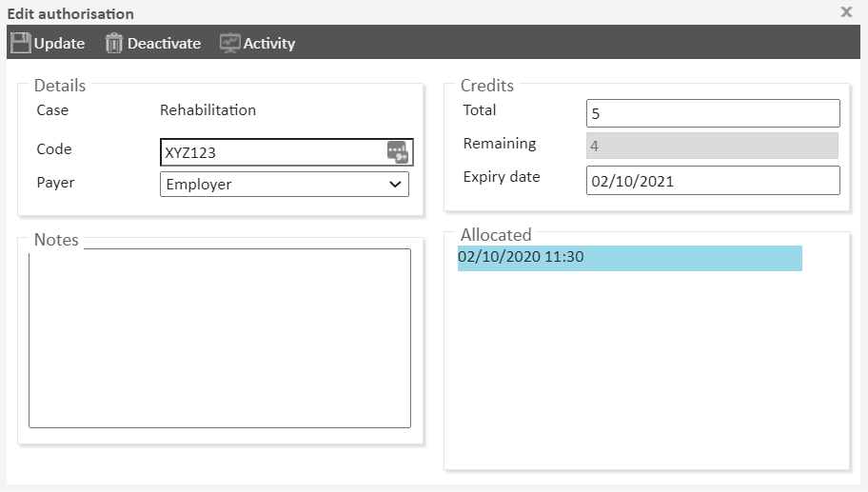Click the Payer field label

tap(55, 183)
